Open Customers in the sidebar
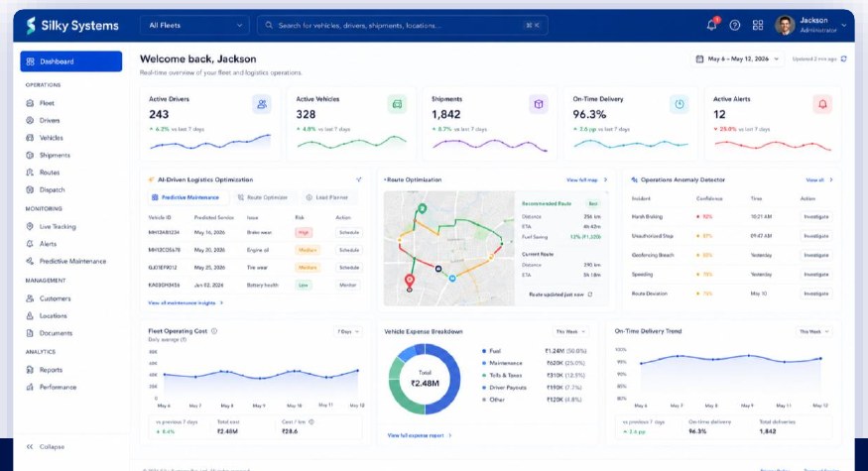Viewport: 868px width, 471px height. (55, 298)
